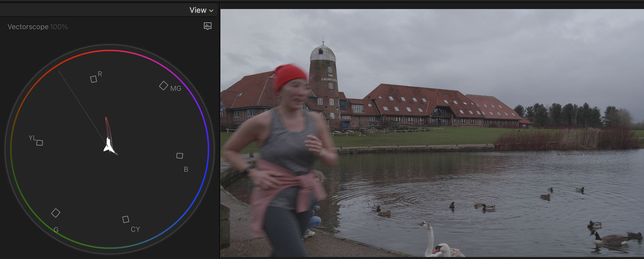Click the red R target box
644x259 pixels.
coord(93,79)
